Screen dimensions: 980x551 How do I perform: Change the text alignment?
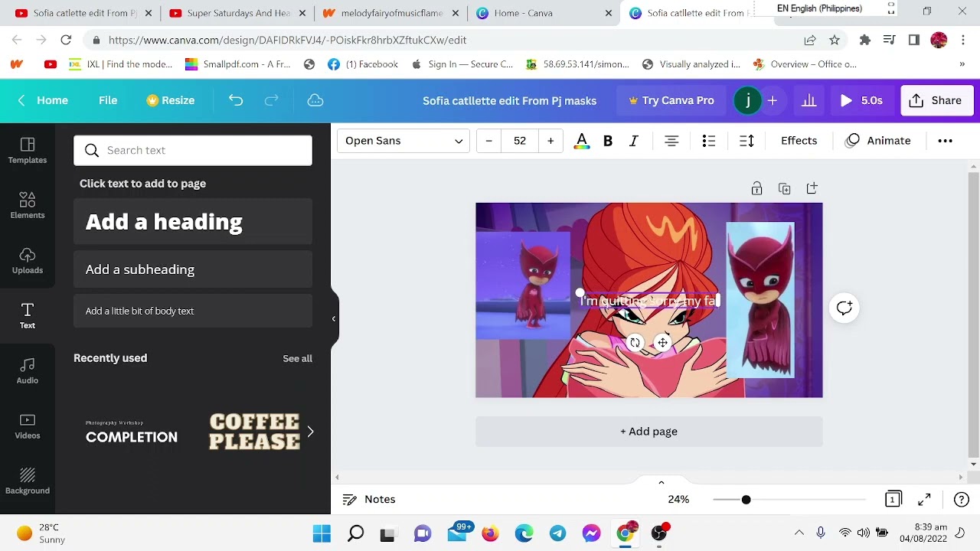[x=671, y=141]
